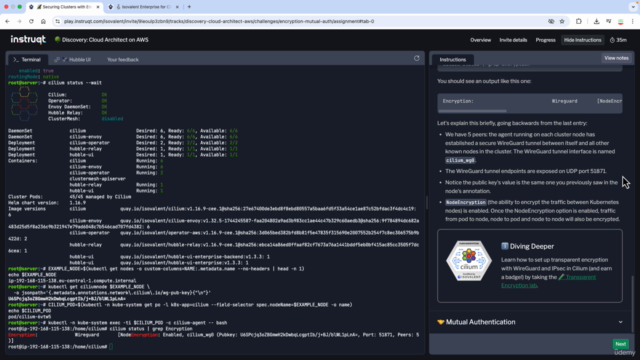The height and width of the screenshot is (360, 640).
Task: Open the Your feedback tab
Action: click(123, 60)
